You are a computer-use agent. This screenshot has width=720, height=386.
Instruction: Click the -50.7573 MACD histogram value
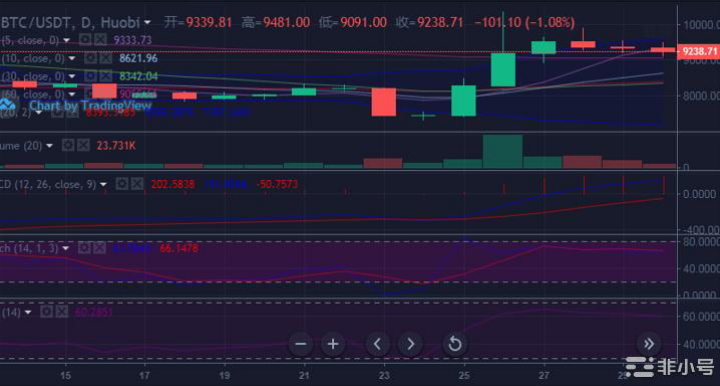(x=277, y=185)
